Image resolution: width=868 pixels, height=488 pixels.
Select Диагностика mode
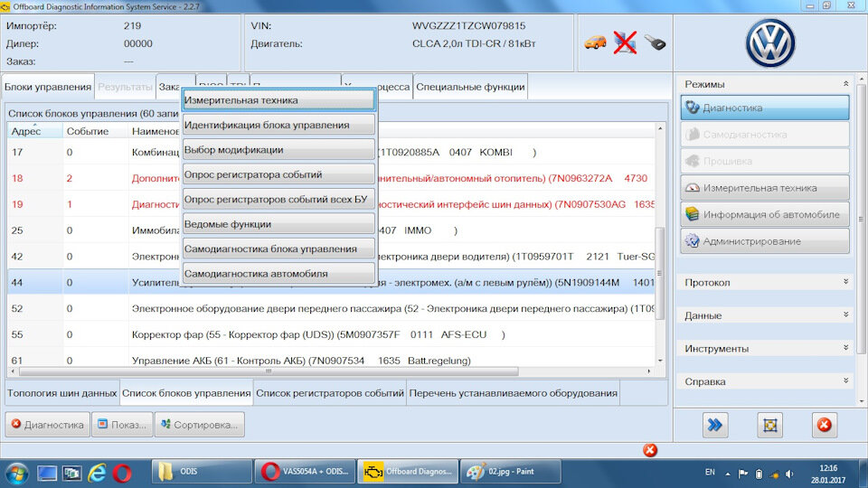tap(765, 108)
